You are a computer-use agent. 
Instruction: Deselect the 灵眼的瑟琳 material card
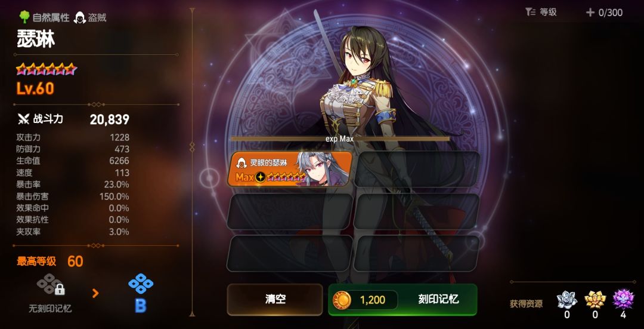290,169
